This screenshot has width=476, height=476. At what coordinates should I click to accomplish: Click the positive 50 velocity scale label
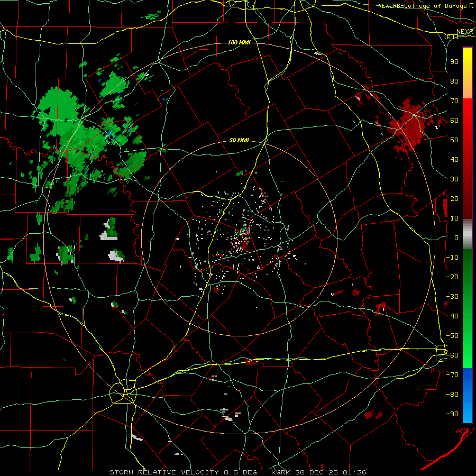[454, 140]
